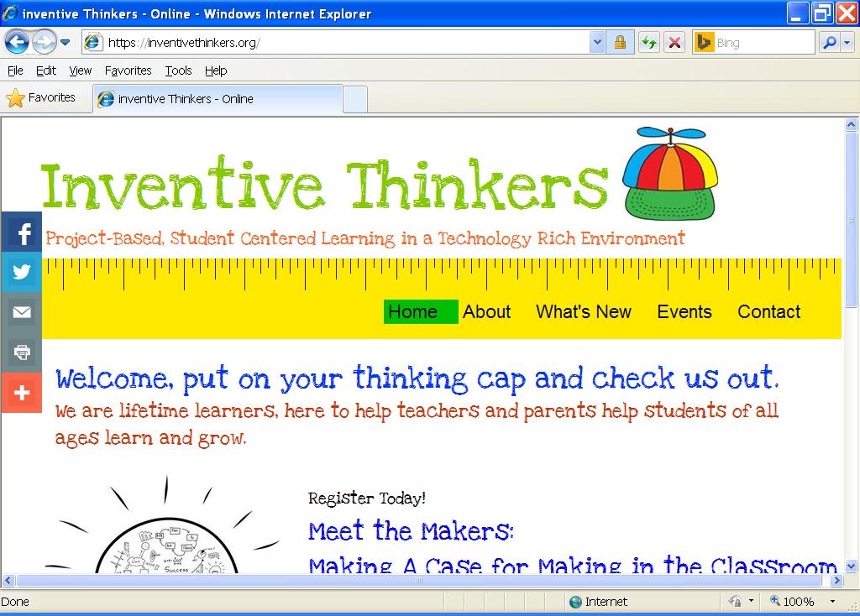
Task: Open the Help menu
Action: click(216, 70)
